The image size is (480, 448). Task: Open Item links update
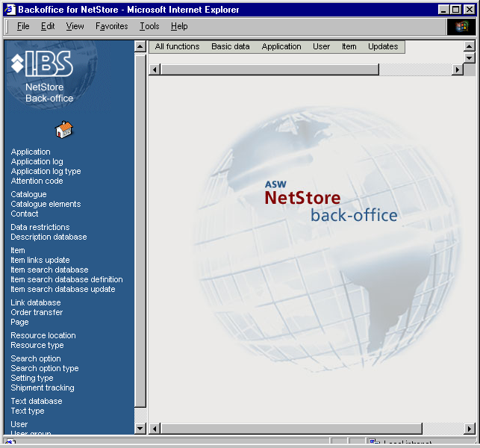(x=40, y=260)
